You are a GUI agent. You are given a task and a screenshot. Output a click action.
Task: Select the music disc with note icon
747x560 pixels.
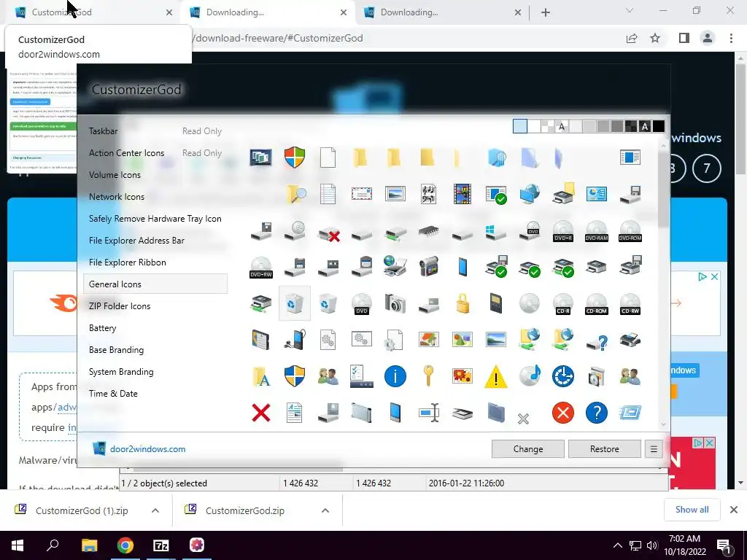[x=530, y=376]
